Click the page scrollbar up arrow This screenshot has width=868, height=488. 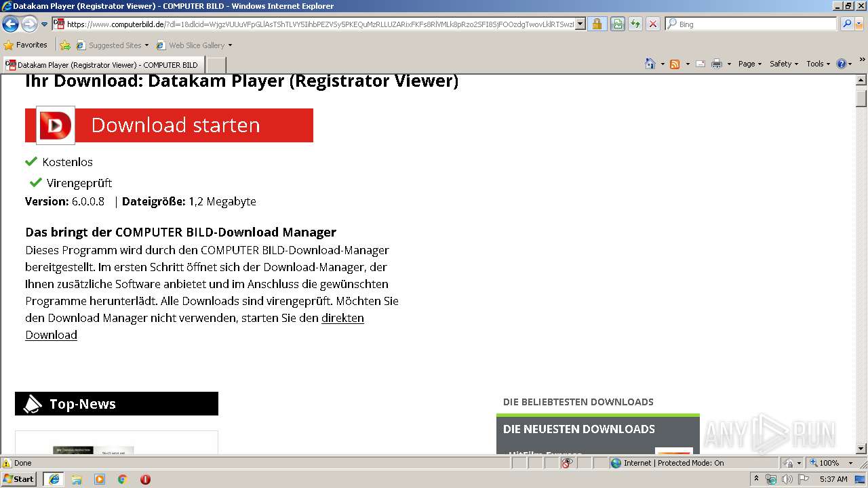point(862,80)
